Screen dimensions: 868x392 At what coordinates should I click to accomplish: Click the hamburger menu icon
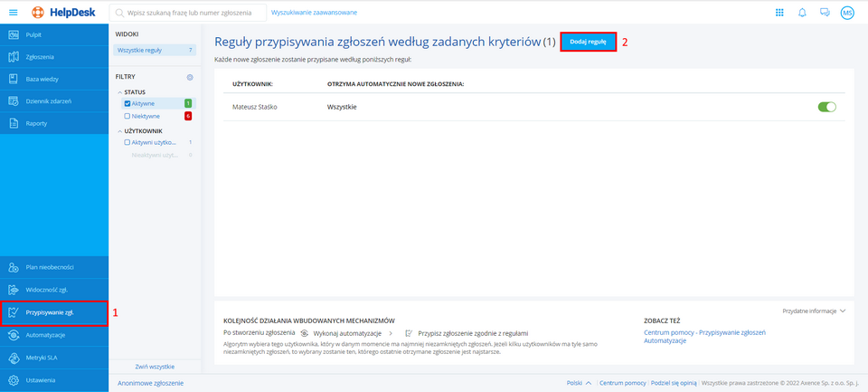[x=13, y=13]
